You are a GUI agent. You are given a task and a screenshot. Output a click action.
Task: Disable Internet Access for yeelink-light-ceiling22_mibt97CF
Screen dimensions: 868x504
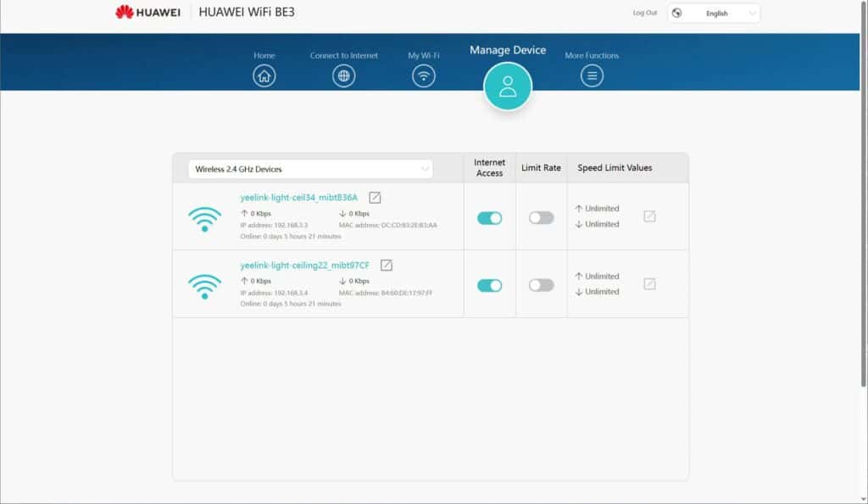click(x=489, y=286)
